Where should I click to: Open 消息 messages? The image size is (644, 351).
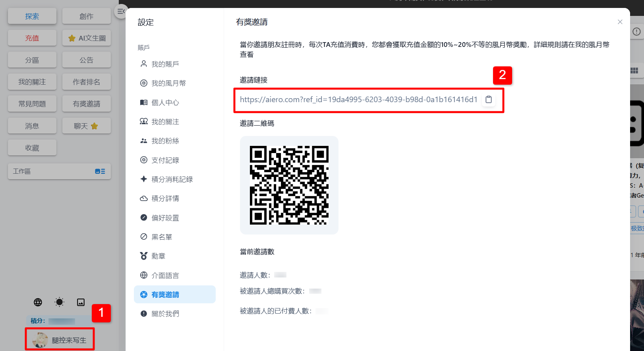coord(32,126)
